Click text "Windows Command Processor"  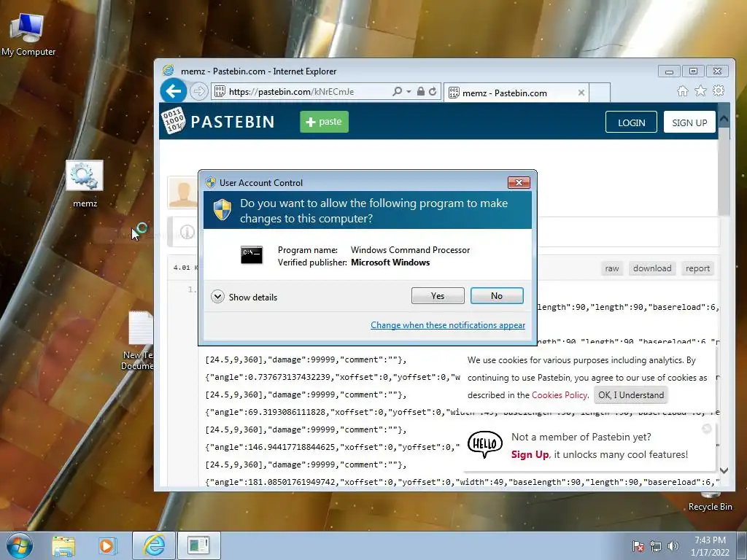pos(410,250)
